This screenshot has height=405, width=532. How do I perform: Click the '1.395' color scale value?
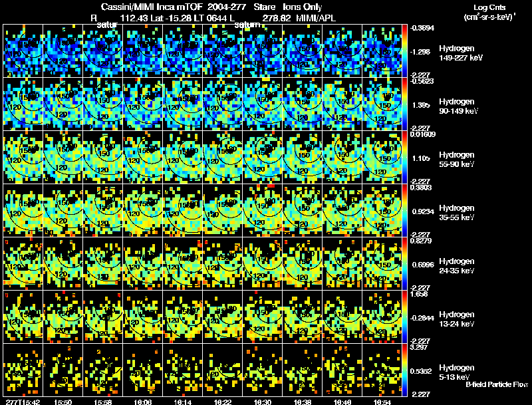(421, 105)
